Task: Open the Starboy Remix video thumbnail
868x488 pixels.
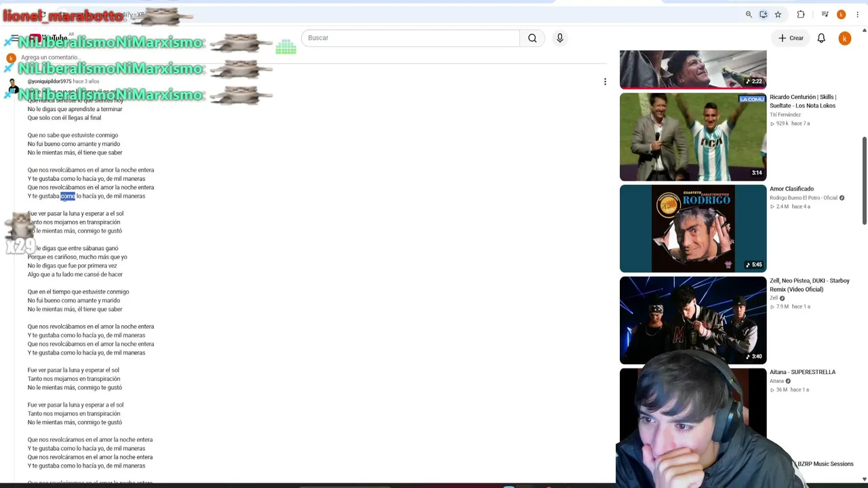Action: (693, 320)
